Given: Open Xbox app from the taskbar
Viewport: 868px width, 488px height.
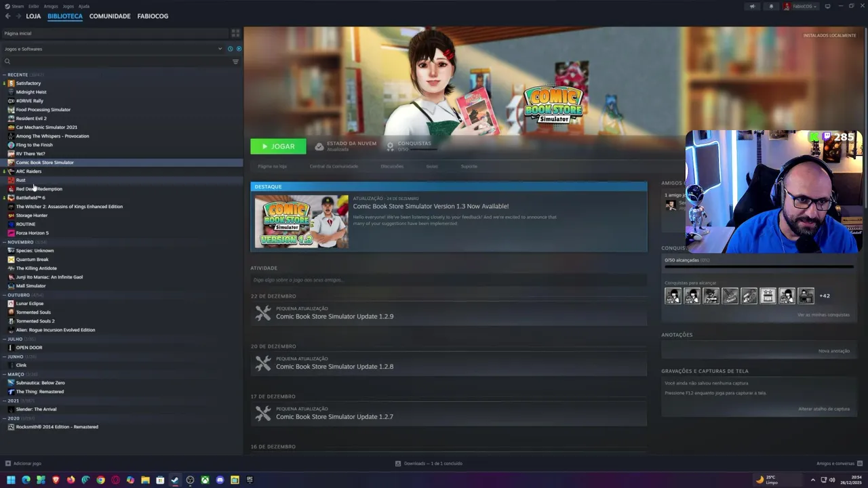Looking at the screenshot, I should click(205, 480).
